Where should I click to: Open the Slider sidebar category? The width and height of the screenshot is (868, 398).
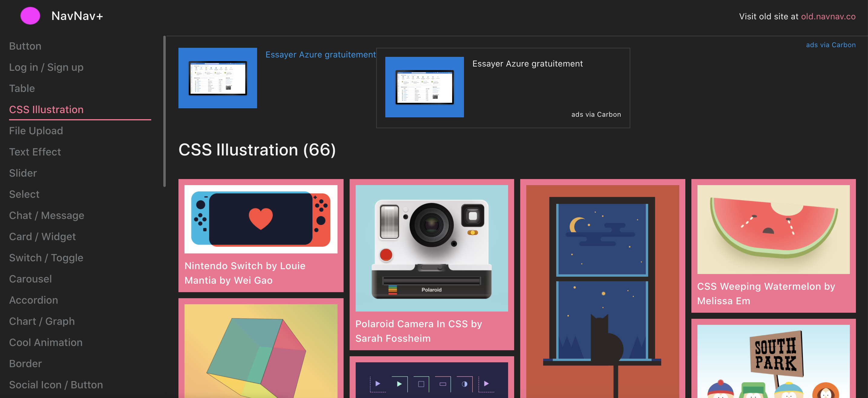tap(23, 173)
